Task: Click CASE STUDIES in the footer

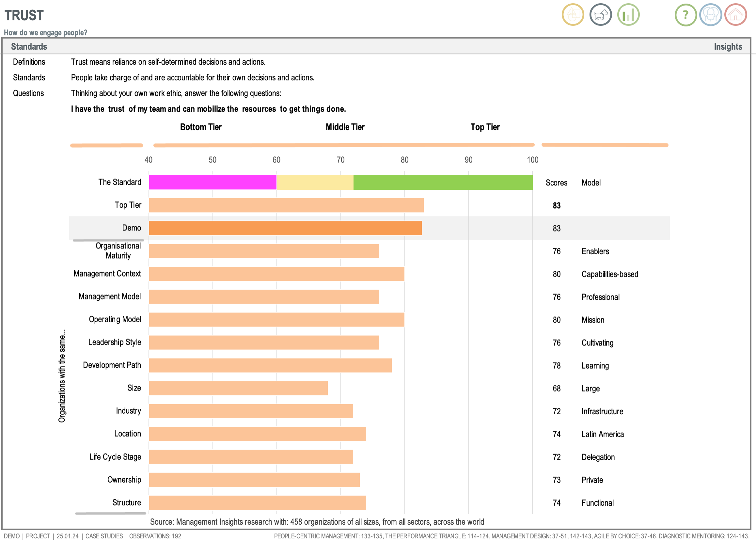Action: point(104,536)
